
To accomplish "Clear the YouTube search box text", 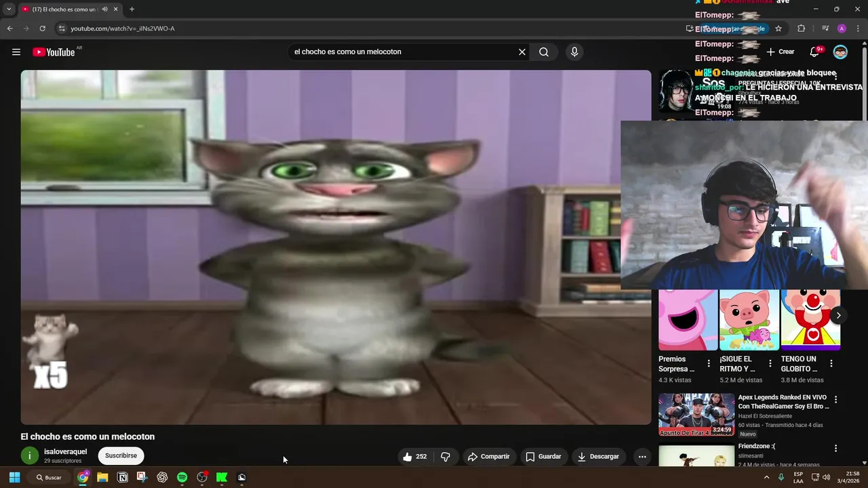I will pyautogui.click(x=522, y=52).
